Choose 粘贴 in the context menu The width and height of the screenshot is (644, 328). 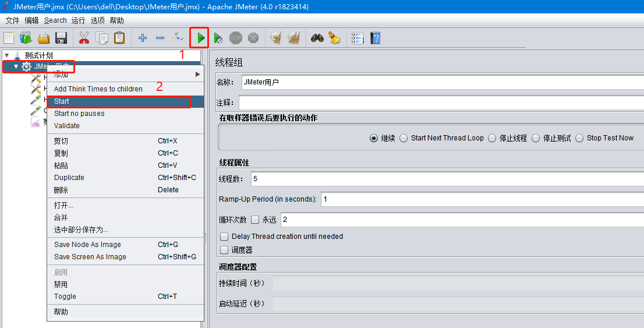[x=126, y=165]
